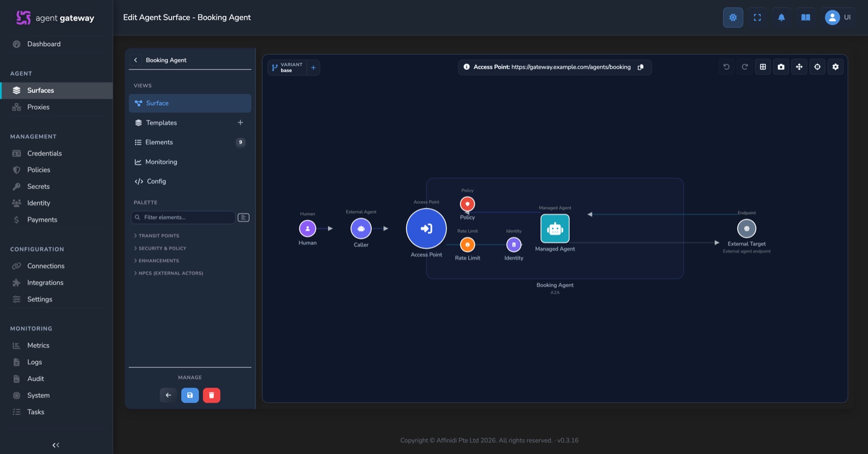Save the surface with blue button
Image resolution: width=868 pixels, height=454 pixels.
click(190, 395)
